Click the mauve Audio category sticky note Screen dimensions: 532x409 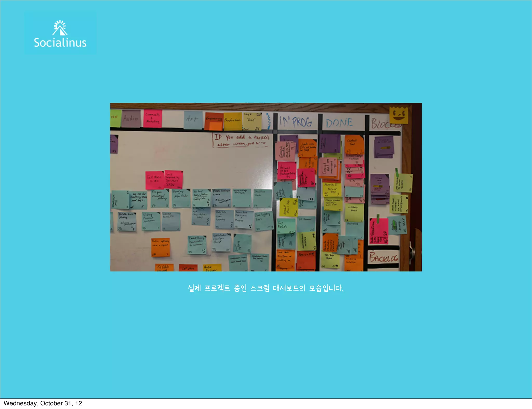click(131, 119)
